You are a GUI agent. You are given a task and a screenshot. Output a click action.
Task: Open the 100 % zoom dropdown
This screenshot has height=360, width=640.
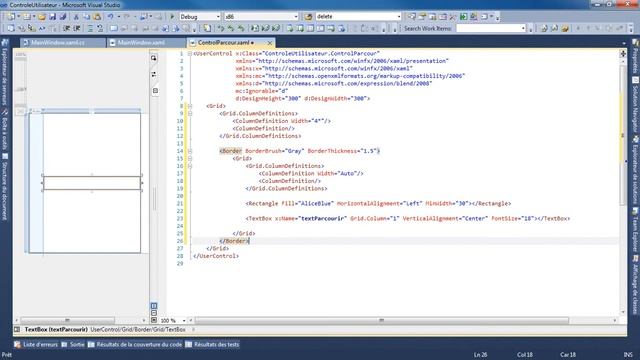pyautogui.click(x=184, y=321)
